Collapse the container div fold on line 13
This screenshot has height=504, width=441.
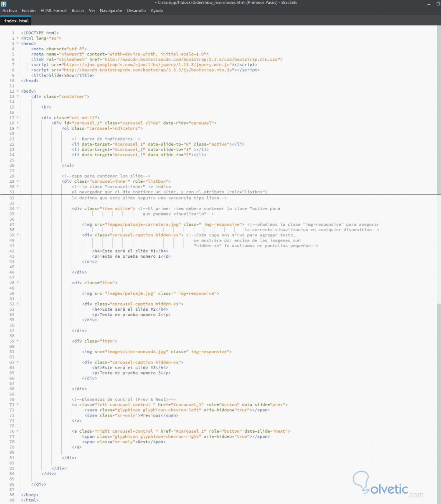pos(18,96)
